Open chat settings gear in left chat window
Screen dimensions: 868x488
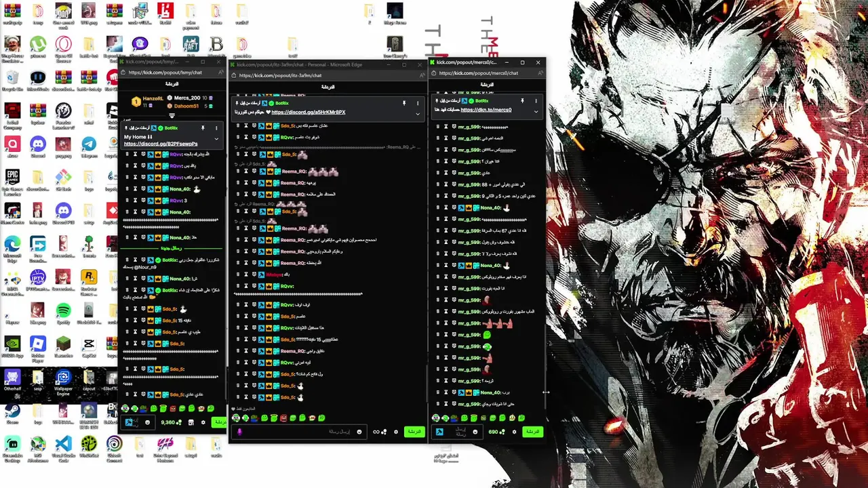[203, 422]
